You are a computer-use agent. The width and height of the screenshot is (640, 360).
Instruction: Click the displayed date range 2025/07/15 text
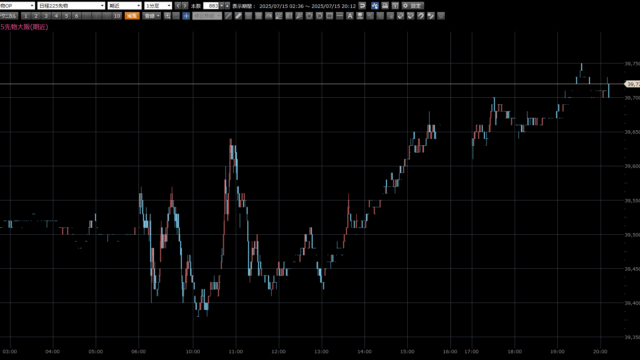click(307, 6)
